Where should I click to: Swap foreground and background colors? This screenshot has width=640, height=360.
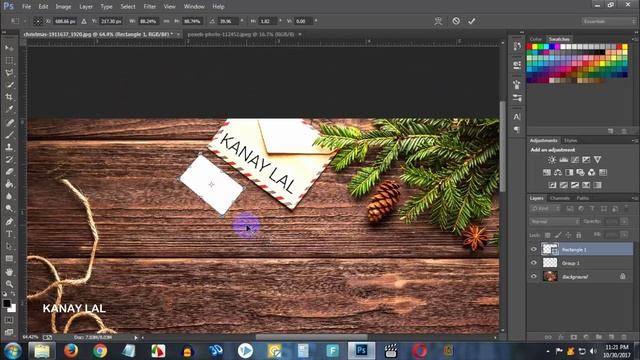13,293
